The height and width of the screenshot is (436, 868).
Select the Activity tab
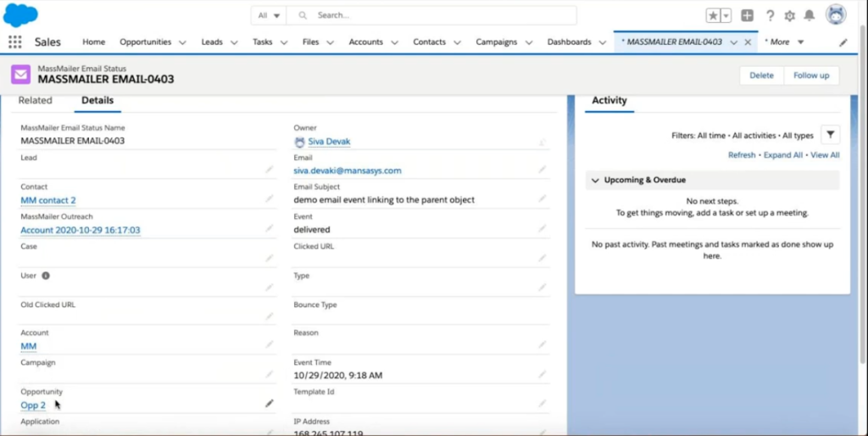coord(609,100)
